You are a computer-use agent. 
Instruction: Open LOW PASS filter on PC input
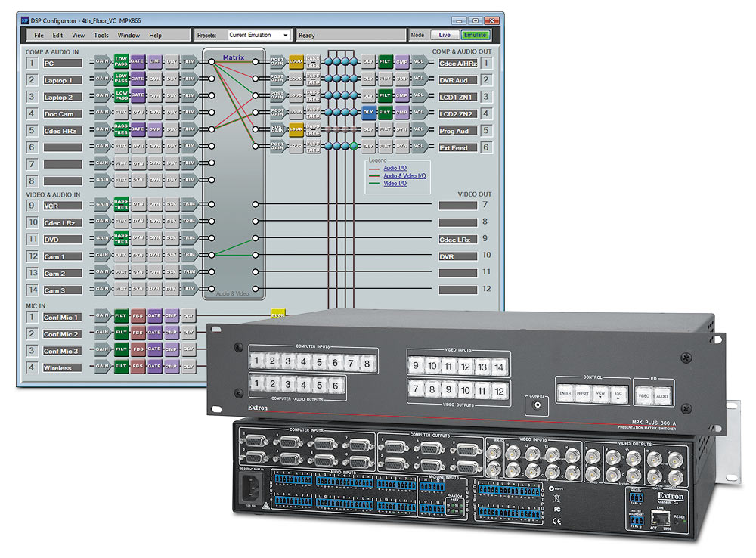point(121,61)
